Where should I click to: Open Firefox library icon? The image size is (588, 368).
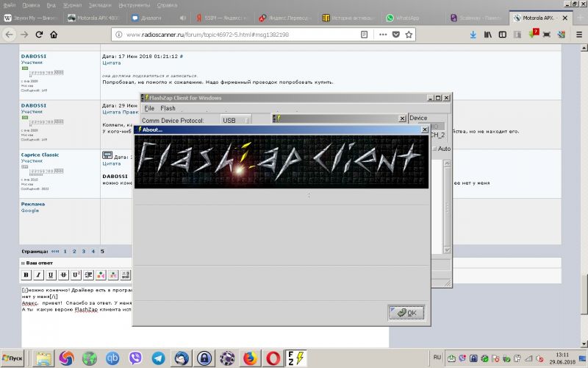[488, 35]
